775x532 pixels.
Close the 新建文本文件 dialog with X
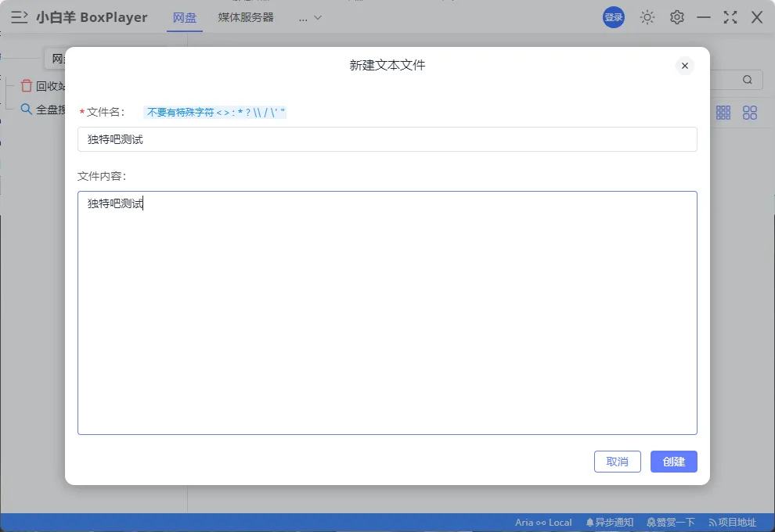684,66
